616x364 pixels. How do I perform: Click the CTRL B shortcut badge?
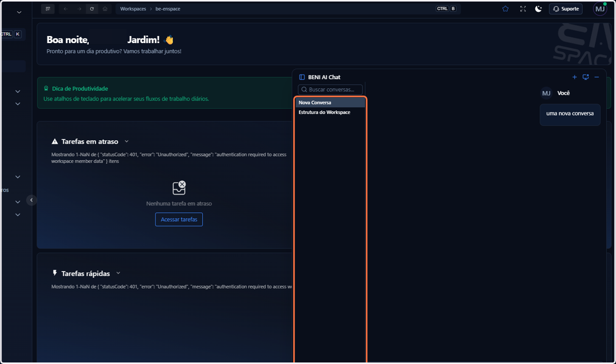446,9
